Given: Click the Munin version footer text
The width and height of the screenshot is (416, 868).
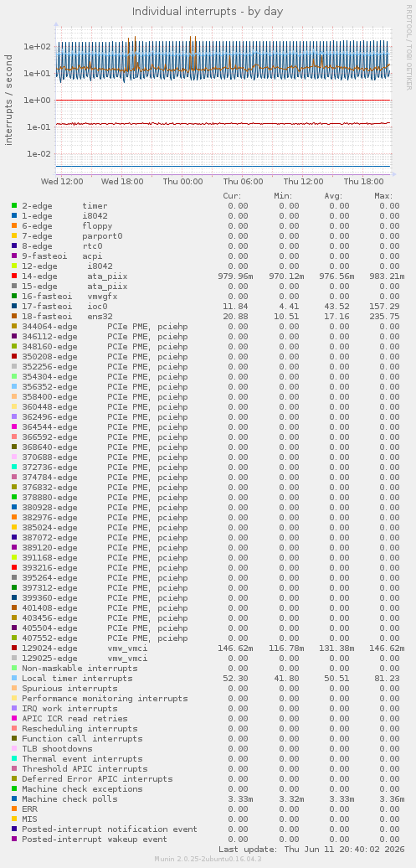Looking at the screenshot, I should pos(208,859).
